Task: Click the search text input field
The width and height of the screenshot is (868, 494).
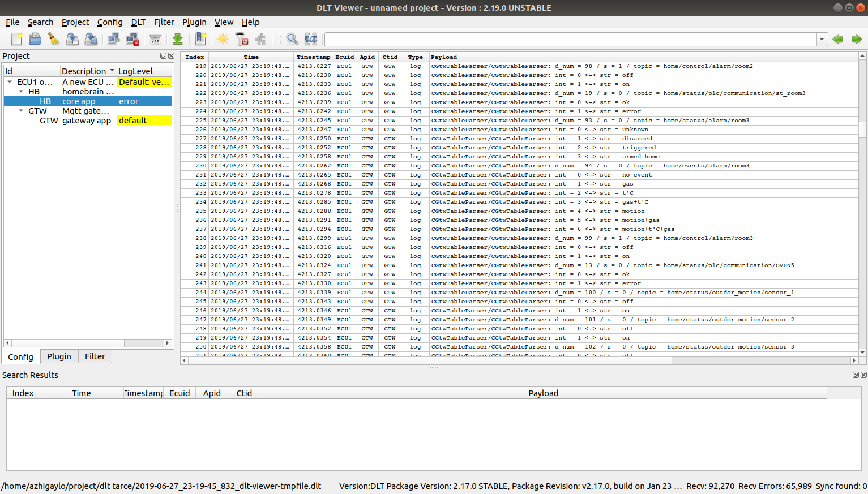Action: (x=571, y=39)
